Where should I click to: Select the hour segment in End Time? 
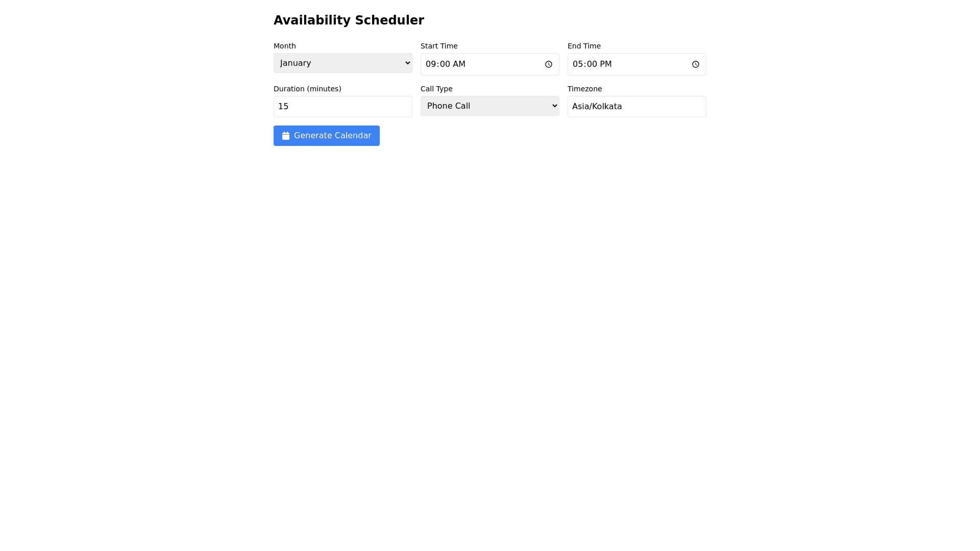tap(578, 64)
